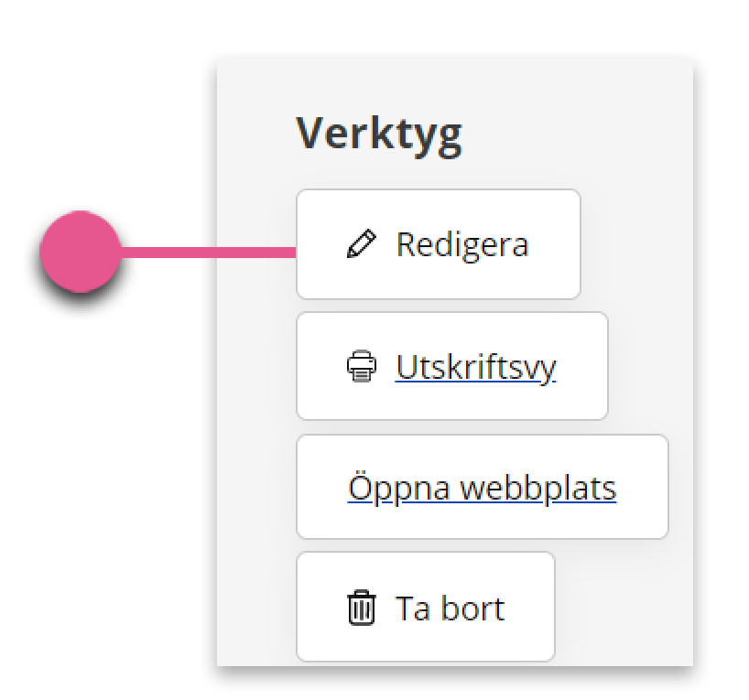Click the trash can icon
749x700 pixels.
click(x=361, y=608)
